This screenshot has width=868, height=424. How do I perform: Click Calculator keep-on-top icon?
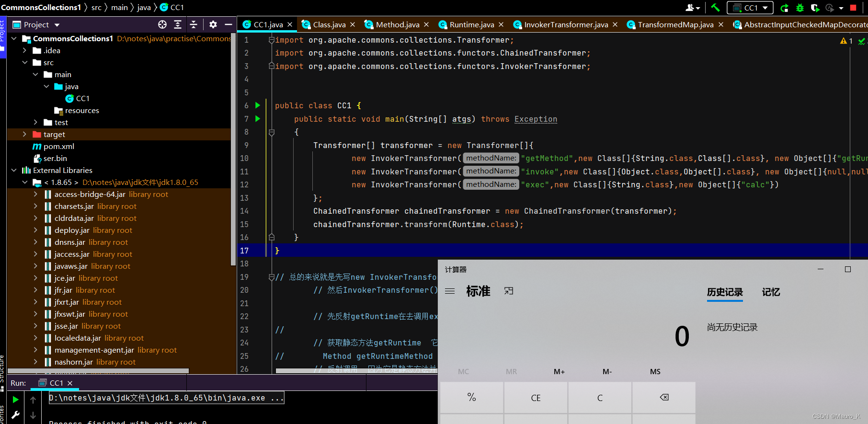(x=509, y=291)
